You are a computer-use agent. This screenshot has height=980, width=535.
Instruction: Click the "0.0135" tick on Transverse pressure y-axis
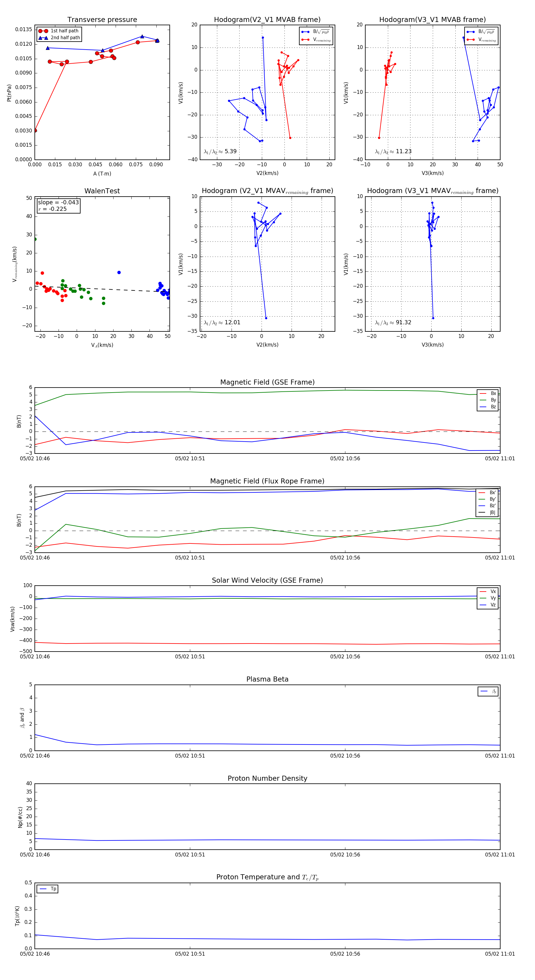point(23,30)
